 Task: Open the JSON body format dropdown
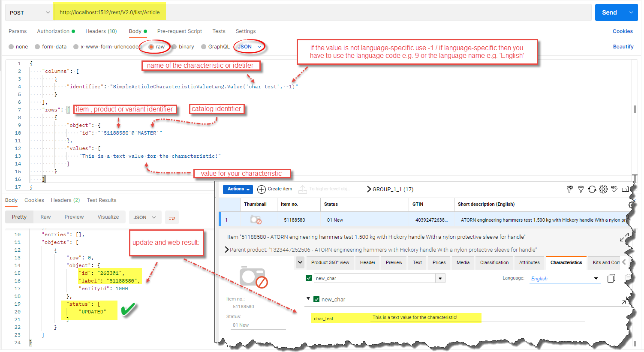click(250, 47)
